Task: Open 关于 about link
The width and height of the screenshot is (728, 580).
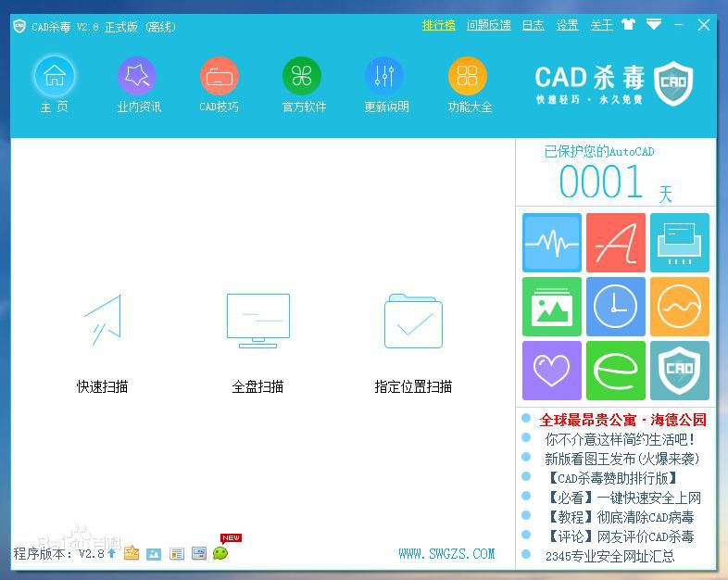Action: [601, 25]
